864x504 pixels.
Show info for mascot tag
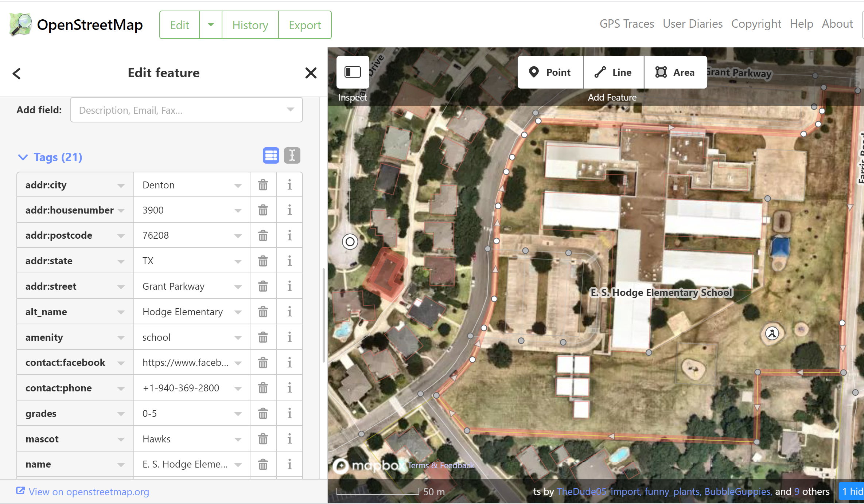pyautogui.click(x=289, y=439)
